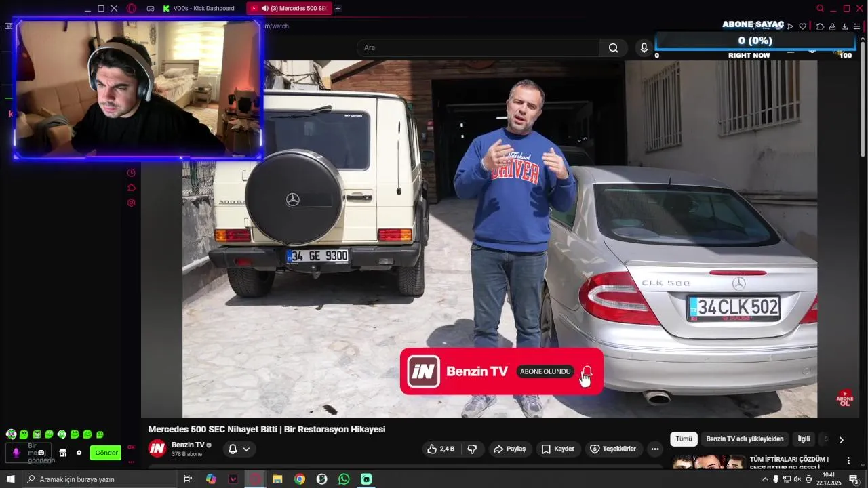Open the Benzin TV channel name link
This screenshot has height=488, width=868.
click(x=188, y=445)
